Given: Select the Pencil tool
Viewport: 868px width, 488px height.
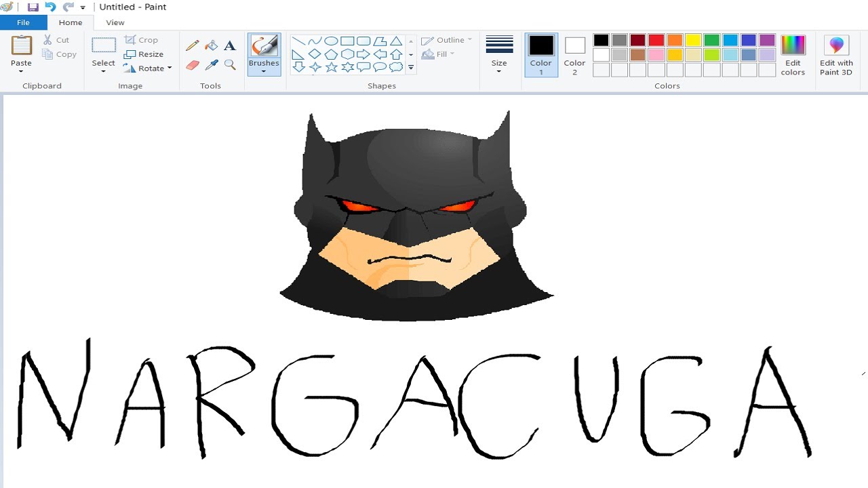Looking at the screenshot, I should tap(193, 45).
